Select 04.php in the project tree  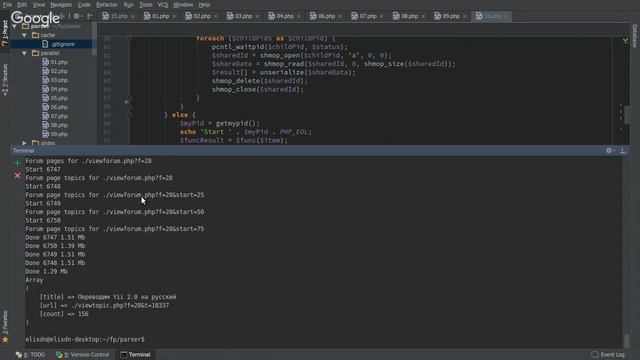[55, 89]
